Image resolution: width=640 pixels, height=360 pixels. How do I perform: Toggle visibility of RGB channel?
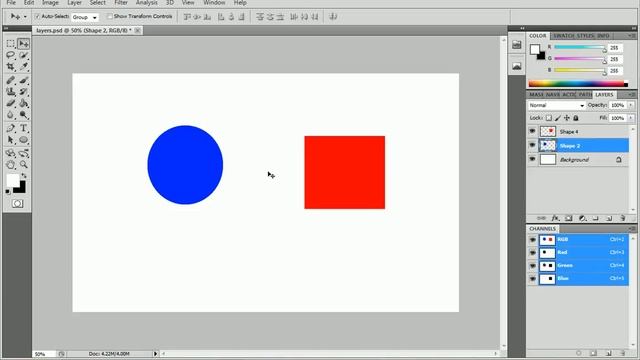click(532, 240)
